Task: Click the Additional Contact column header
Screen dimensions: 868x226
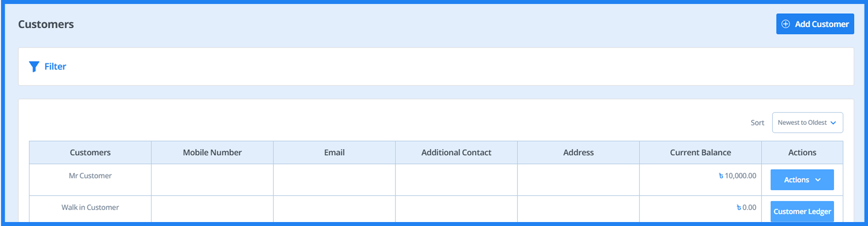Action: pos(456,152)
